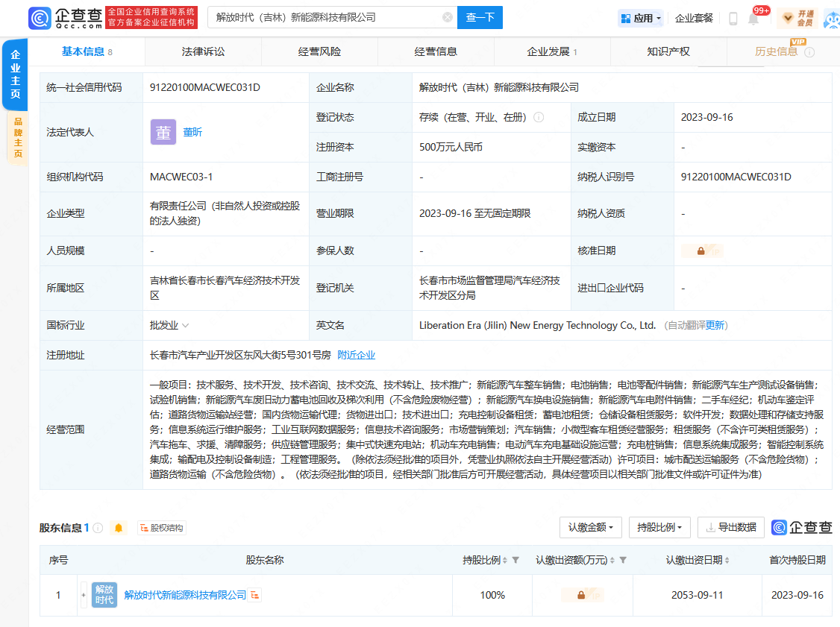Switch to the 法律诉讼 tab
Screen dimensions: 840x627
click(203, 51)
